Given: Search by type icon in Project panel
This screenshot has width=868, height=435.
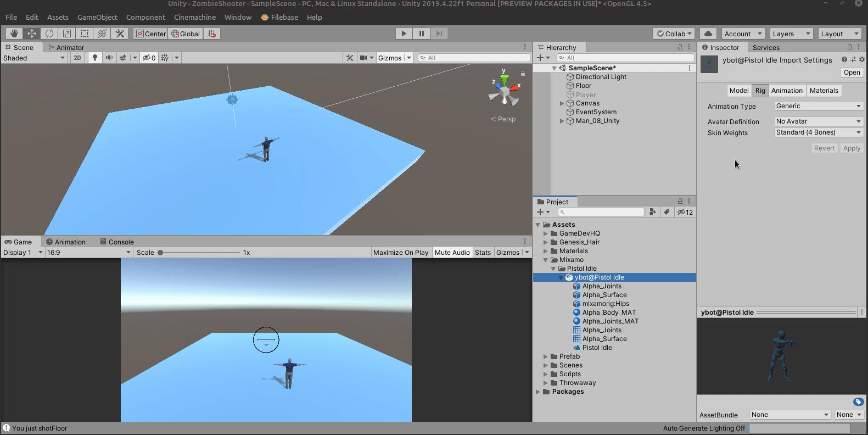Looking at the screenshot, I should click(653, 212).
